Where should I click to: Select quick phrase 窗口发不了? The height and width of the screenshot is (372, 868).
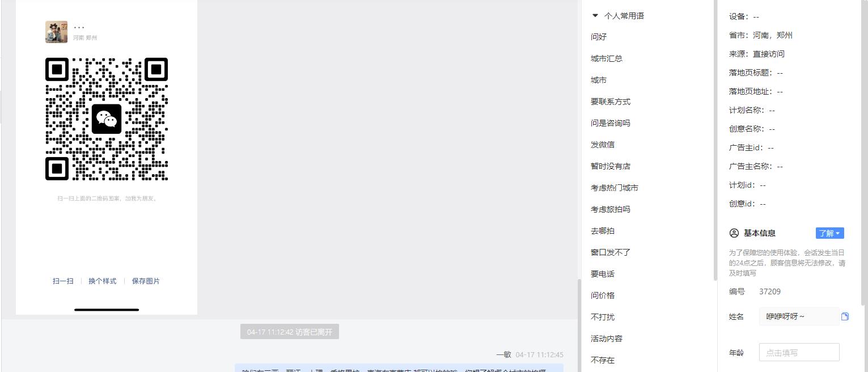click(x=611, y=252)
